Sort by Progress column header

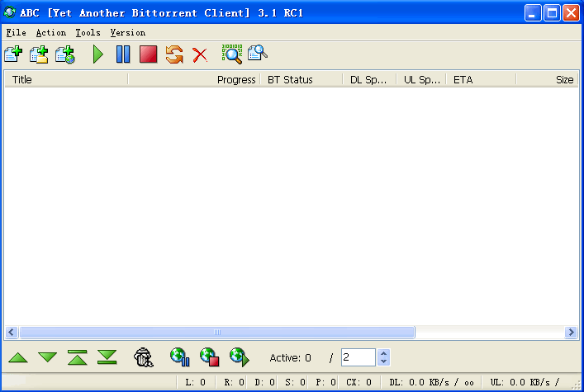point(194,80)
